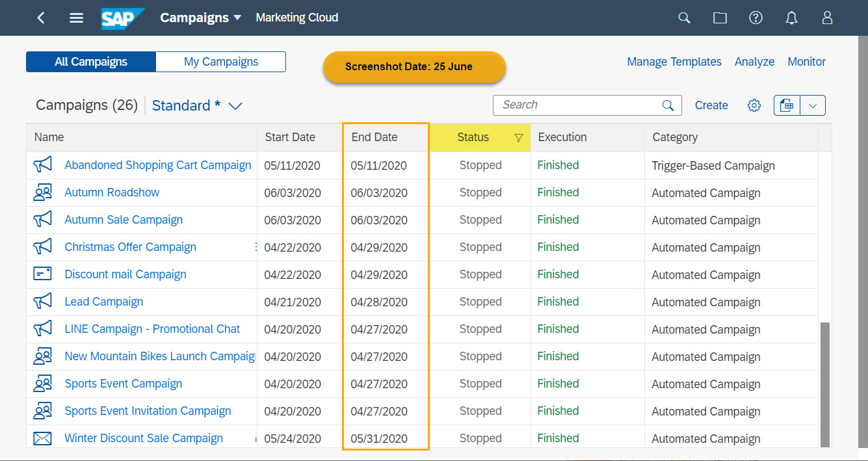Open the export options dropdown arrow

813,105
